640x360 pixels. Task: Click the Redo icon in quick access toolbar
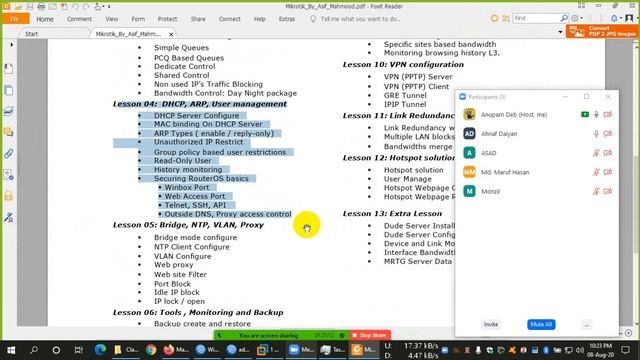pyautogui.click(x=86, y=7)
